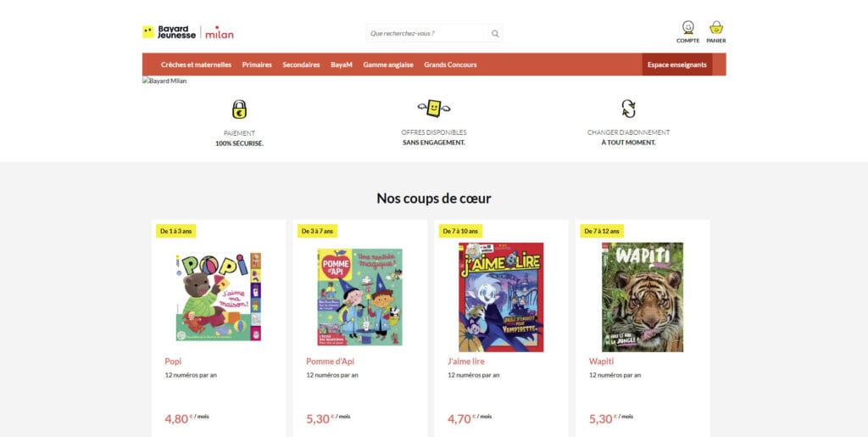The height and width of the screenshot is (437, 868).
Task: Open the Pomme d'Api title link
Action: pyautogui.click(x=330, y=361)
